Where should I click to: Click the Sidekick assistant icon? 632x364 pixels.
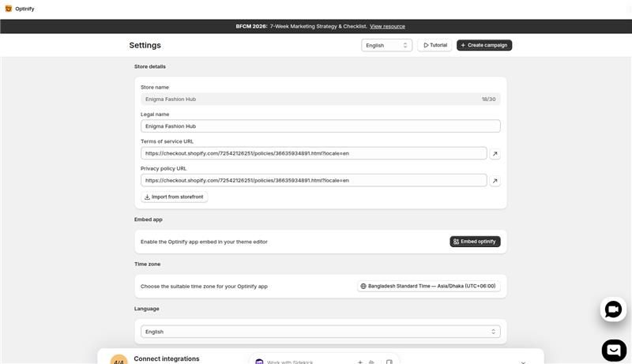coord(259,362)
